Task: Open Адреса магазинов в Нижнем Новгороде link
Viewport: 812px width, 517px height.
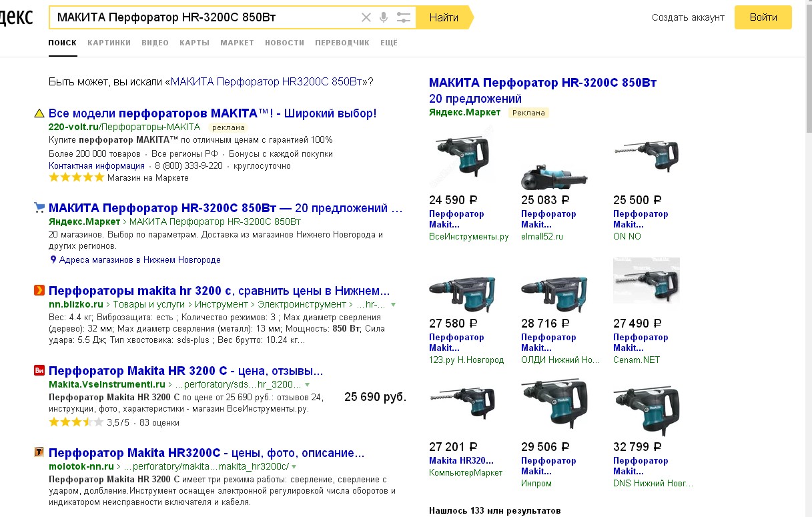Action: [x=139, y=260]
